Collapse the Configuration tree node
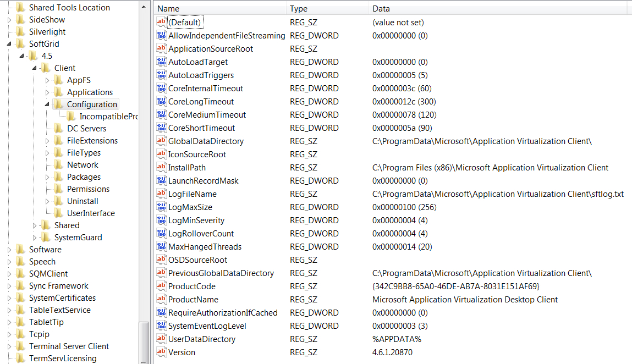The image size is (632, 364). coord(47,104)
